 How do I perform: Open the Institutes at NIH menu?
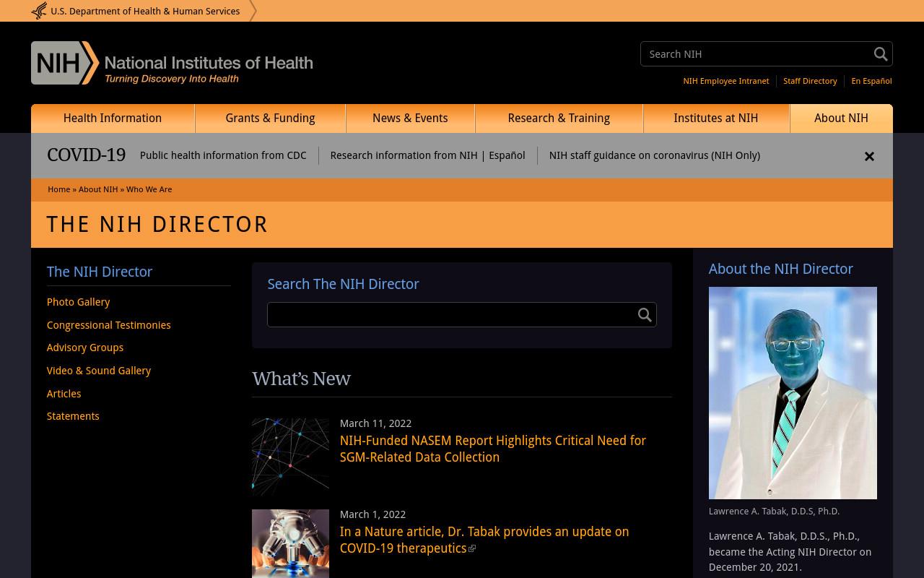(716, 118)
